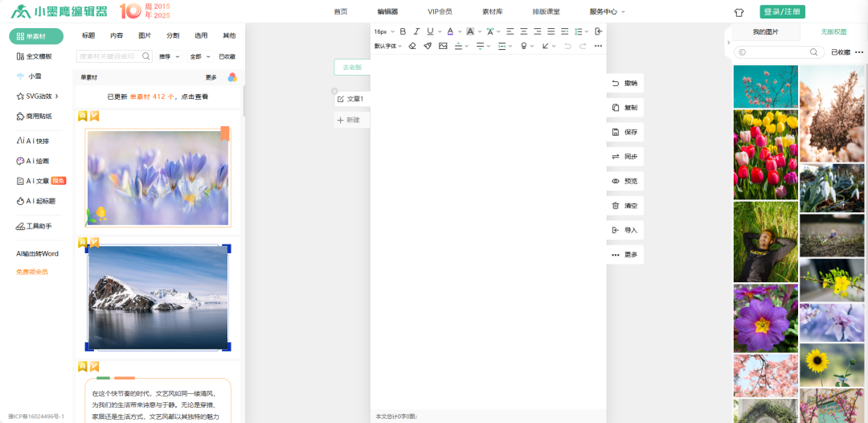Screen dimensions: 868x423
Task: Click the three-dot more icon in editor toolbar
Action: click(598, 46)
